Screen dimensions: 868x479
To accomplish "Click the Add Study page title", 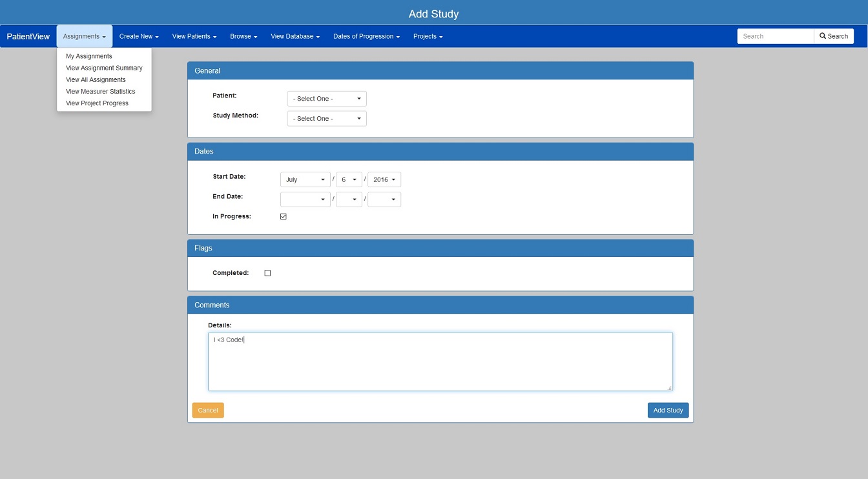I will pyautogui.click(x=434, y=14).
